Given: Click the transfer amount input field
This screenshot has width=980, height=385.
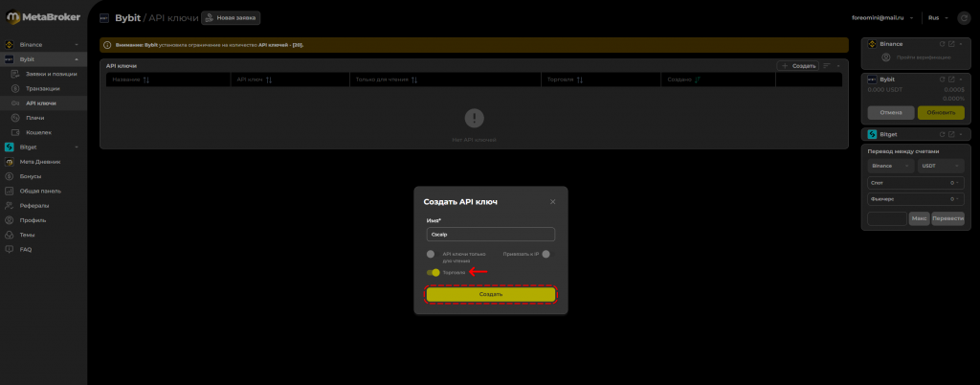Looking at the screenshot, I should click(x=887, y=218).
